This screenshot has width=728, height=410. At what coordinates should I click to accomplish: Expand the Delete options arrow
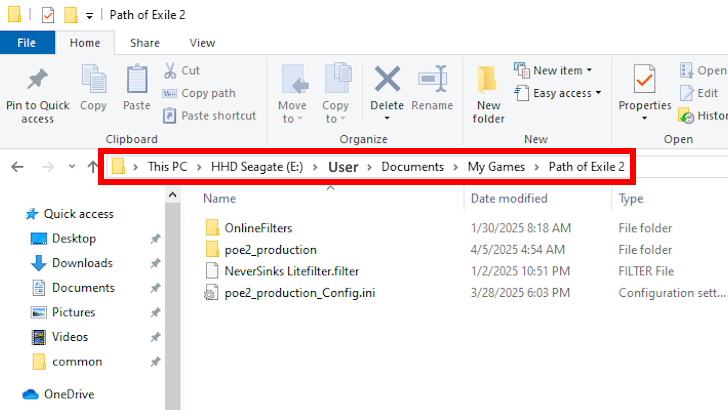coord(387,118)
